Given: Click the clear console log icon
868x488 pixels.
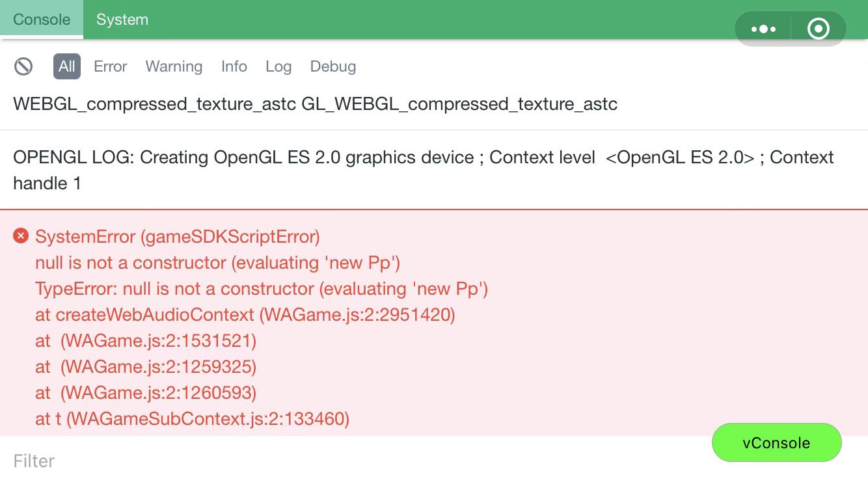Looking at the screenshot, I should (23, 66).
